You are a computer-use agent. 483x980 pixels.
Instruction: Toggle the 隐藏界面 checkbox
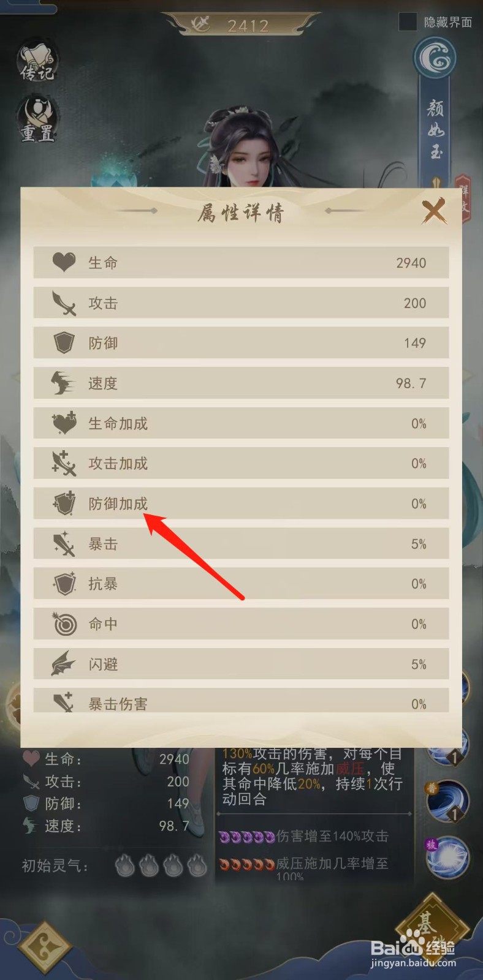408,22
